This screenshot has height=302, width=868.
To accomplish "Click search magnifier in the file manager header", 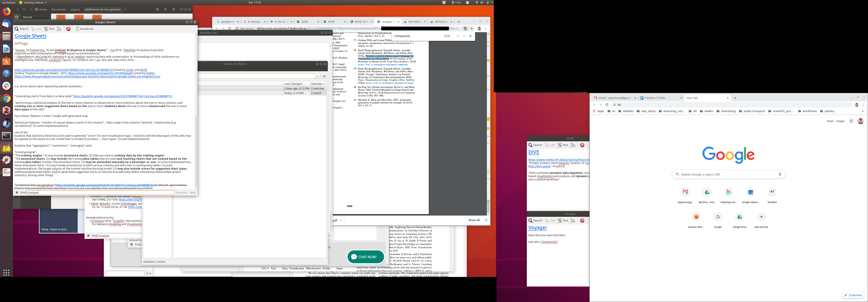I will [157, 9].
